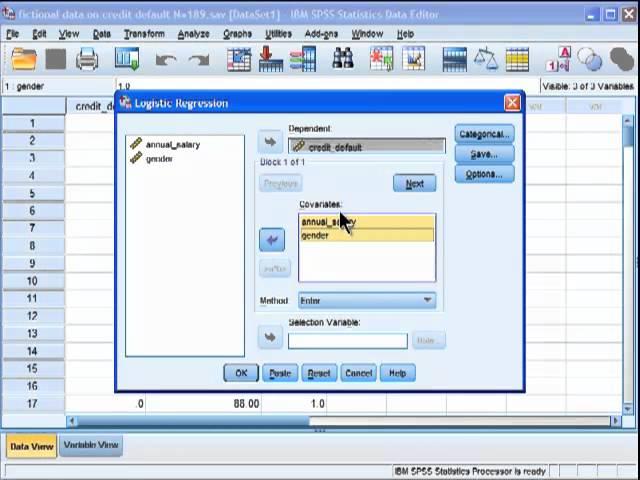Click the Selection Variable input field

348,341
